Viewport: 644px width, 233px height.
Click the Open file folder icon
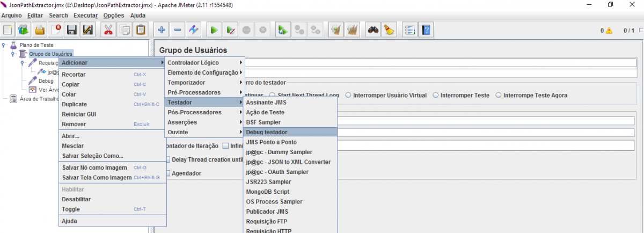click(40, 30)
